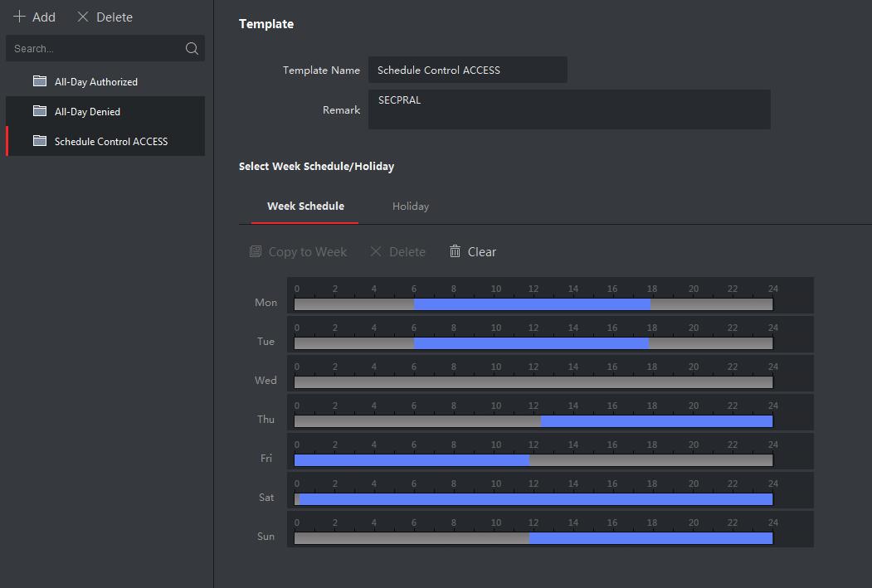Viewport: 872px width, 588px height.
Task: Switch to the Holiday tab
Action: (410, 207)
